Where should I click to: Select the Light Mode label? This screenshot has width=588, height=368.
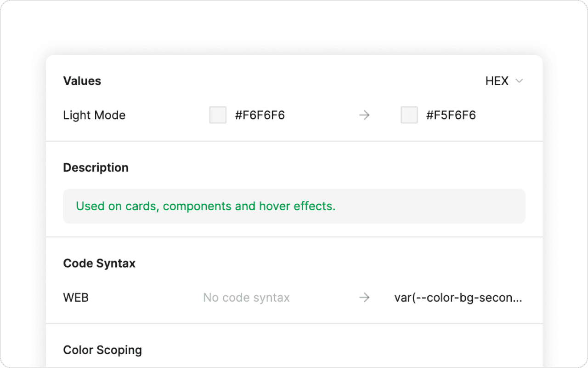(x=94, y=115)
